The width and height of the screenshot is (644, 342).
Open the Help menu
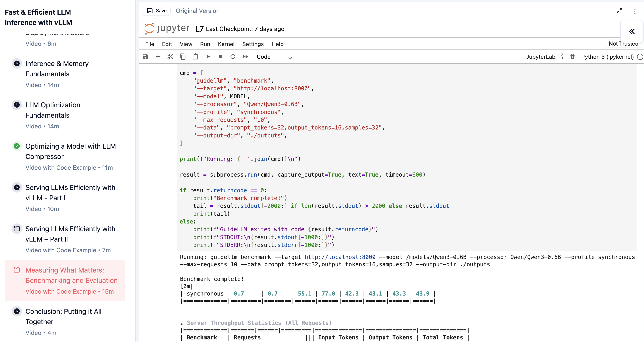277,44
